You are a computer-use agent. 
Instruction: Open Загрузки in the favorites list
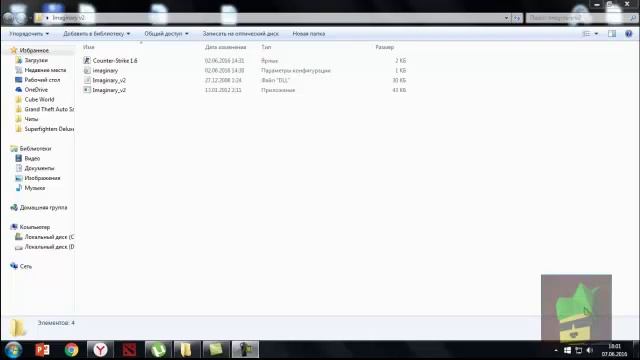tap(36, 60)
